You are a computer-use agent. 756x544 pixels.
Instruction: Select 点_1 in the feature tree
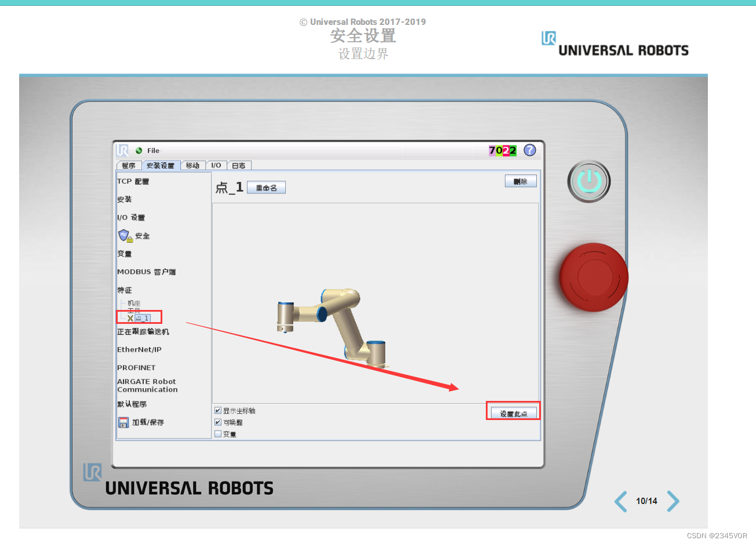click(143, 318)
